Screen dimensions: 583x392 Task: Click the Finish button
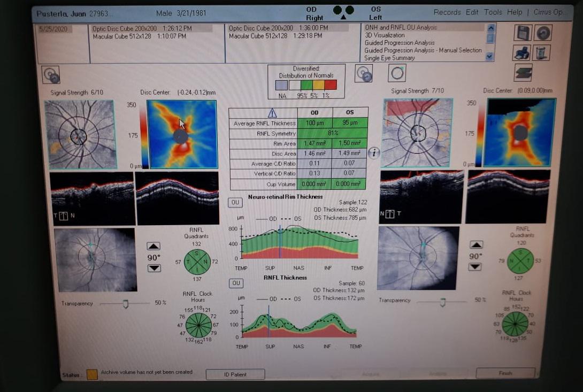pyautogui.click(x=505, y=373)
